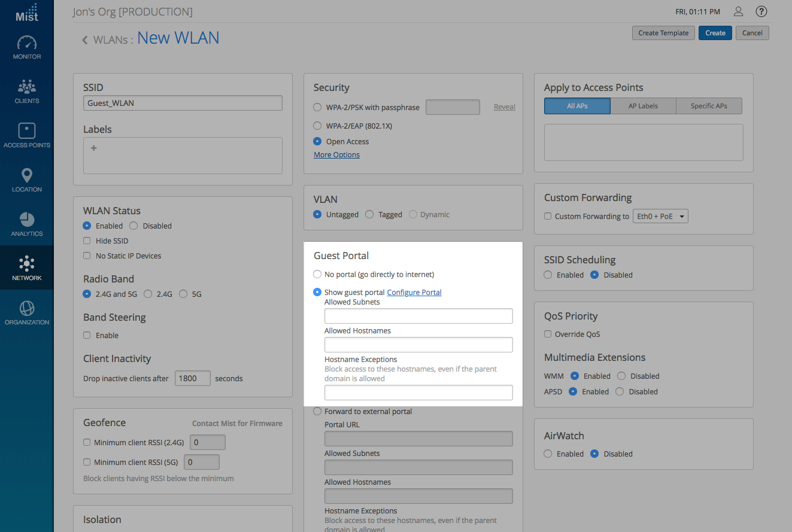The image size is (792, 532).
Task: Go back using the WLANs chevron
Action: click(x=85, y=40)
